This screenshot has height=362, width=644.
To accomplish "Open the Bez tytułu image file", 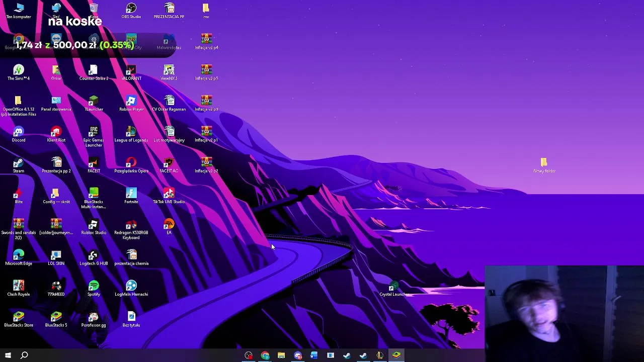I will [x=131, y=319].
